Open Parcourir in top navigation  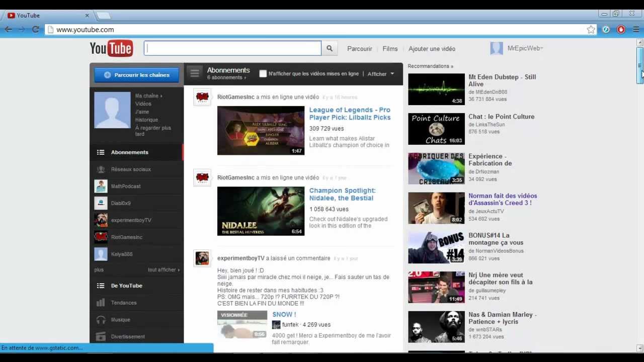[360, 49]
